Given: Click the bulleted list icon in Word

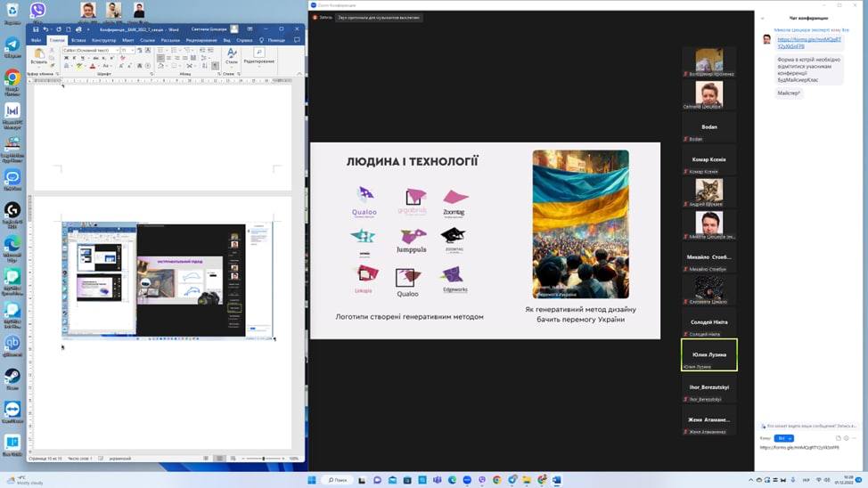Looking at the screenshot, I should point(160,51).
